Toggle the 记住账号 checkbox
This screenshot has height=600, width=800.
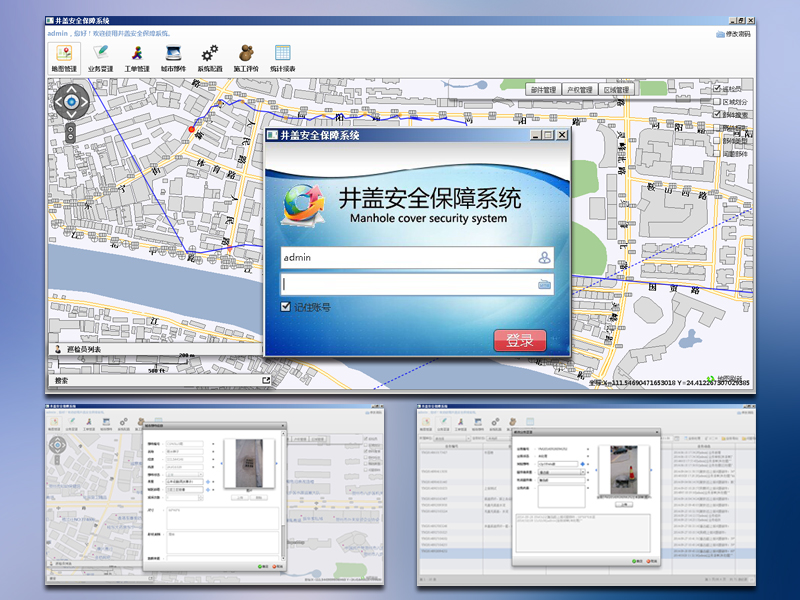(x=286, y=307)
